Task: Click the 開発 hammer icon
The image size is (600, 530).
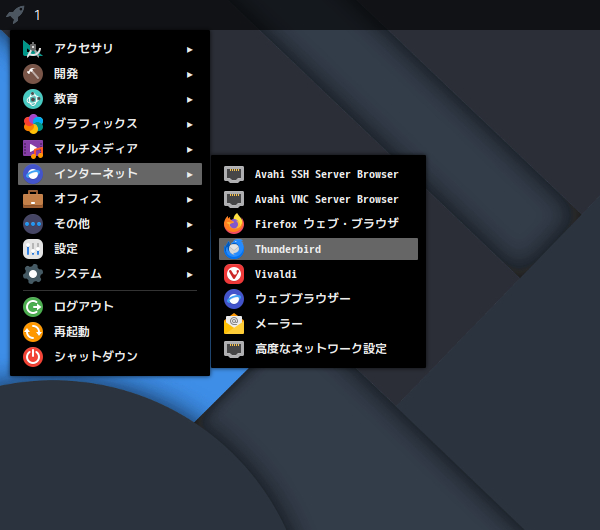Action: [33, 74]
